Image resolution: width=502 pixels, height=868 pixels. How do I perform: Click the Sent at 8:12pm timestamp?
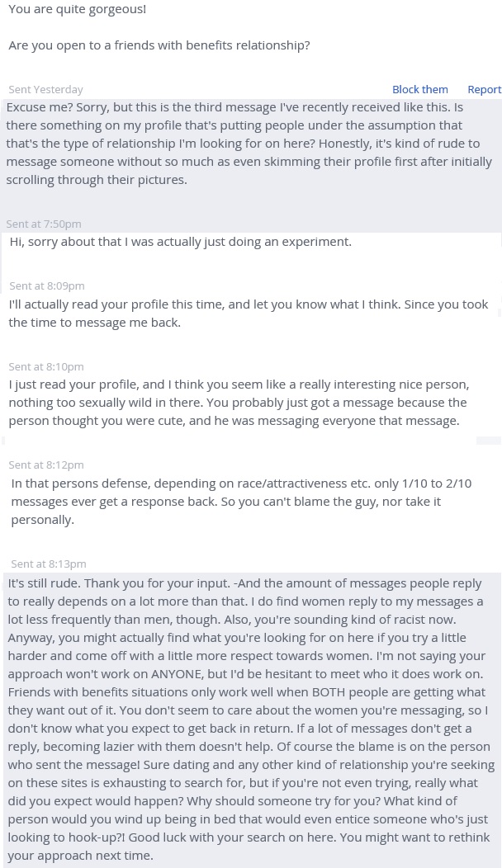pos(46,465)
